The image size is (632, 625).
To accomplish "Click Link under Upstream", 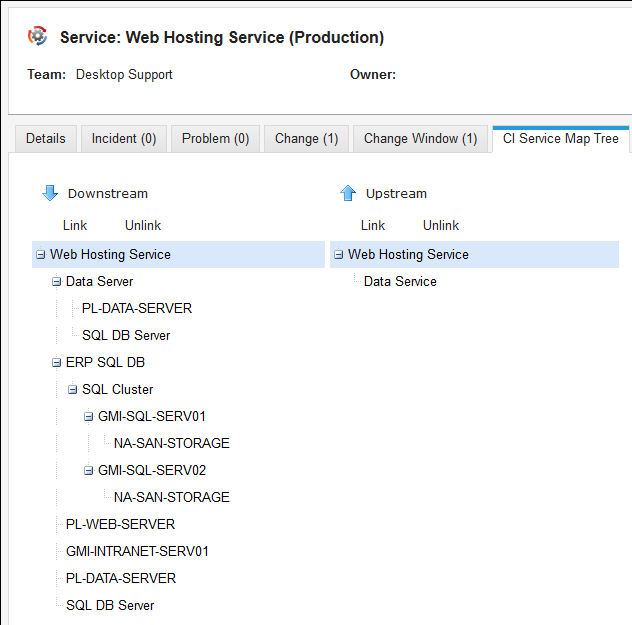I will (x=373, y=225).
